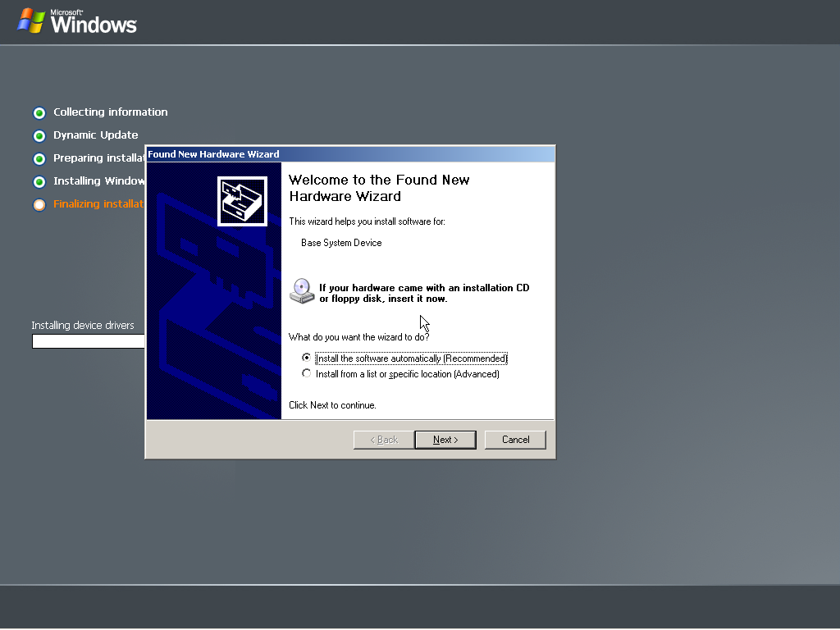Click the Installing device drivers label
The height and width of the screenshot is (630, 840).
coord(83,325)
